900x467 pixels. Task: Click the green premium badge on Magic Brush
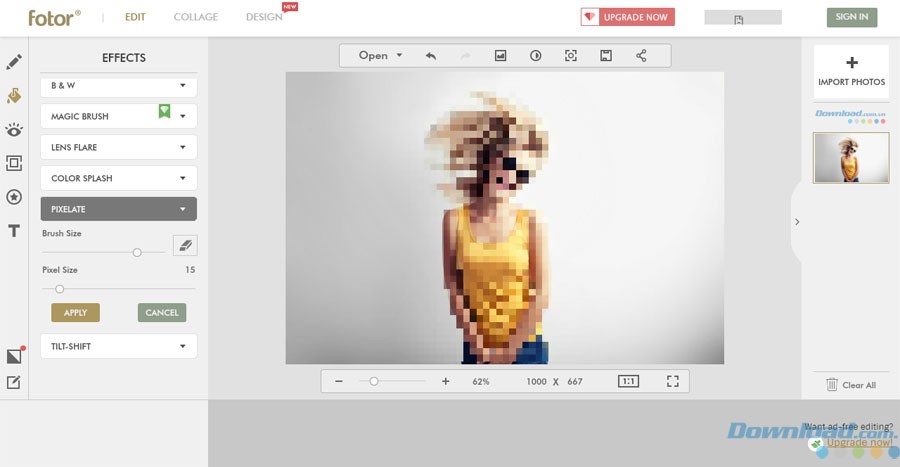[165, 111]
